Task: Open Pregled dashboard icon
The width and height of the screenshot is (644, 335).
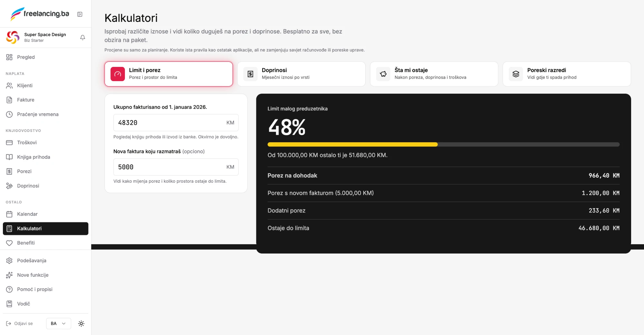Action: tap(9, 57)
